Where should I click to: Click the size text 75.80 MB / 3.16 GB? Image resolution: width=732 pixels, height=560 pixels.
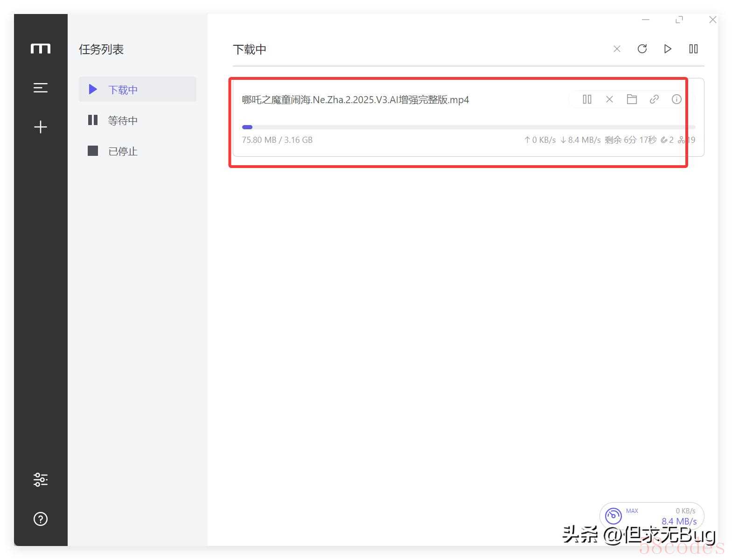(x=277, y=140)
